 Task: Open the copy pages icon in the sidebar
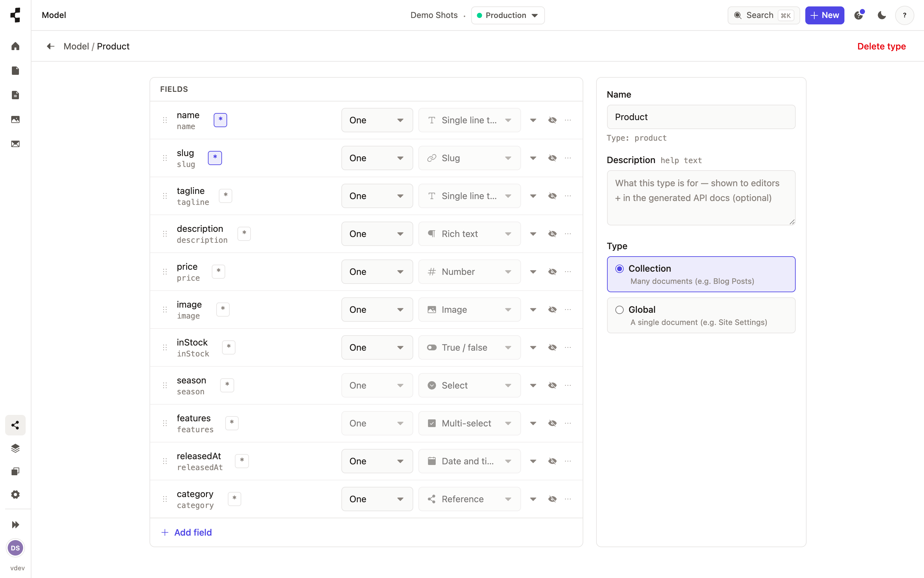(x=15, y=471)
